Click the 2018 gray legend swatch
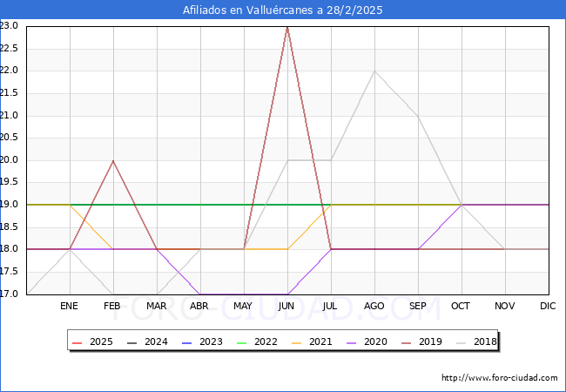566x392 pixels. point(461,342)
